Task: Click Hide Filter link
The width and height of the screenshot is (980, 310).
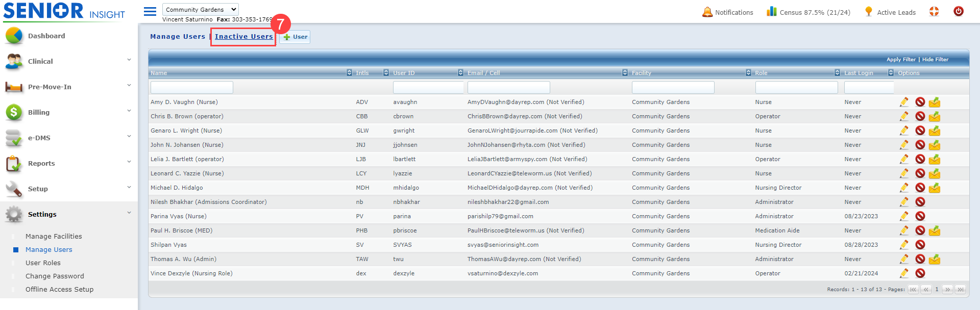Action: point(935,59)
